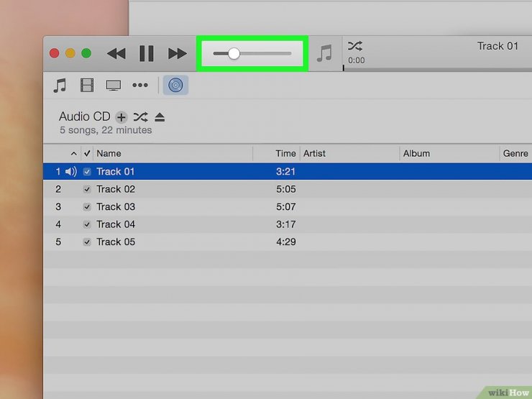Select the Audio CD disc icon
The height and width of the screenshot is (399, 532).
point(175,85)
